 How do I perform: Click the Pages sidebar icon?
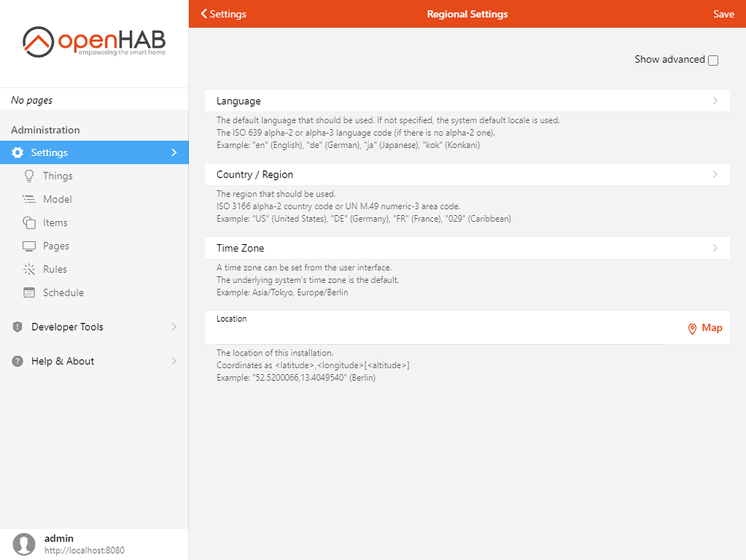(x=28, y=246)
